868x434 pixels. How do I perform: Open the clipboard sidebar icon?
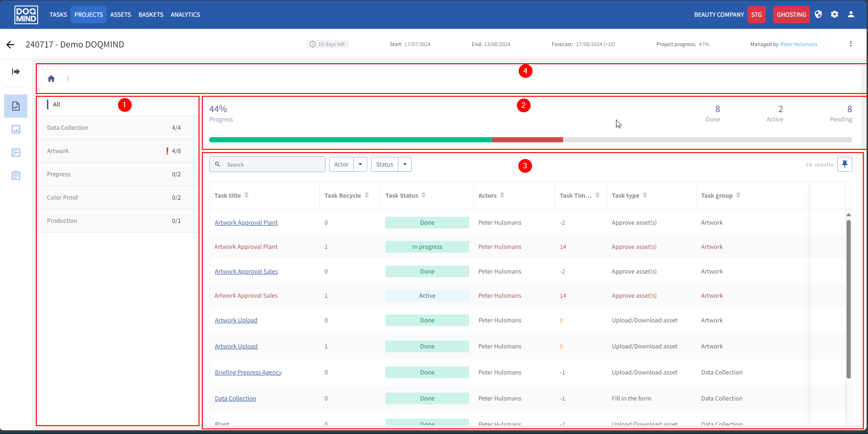16,175
